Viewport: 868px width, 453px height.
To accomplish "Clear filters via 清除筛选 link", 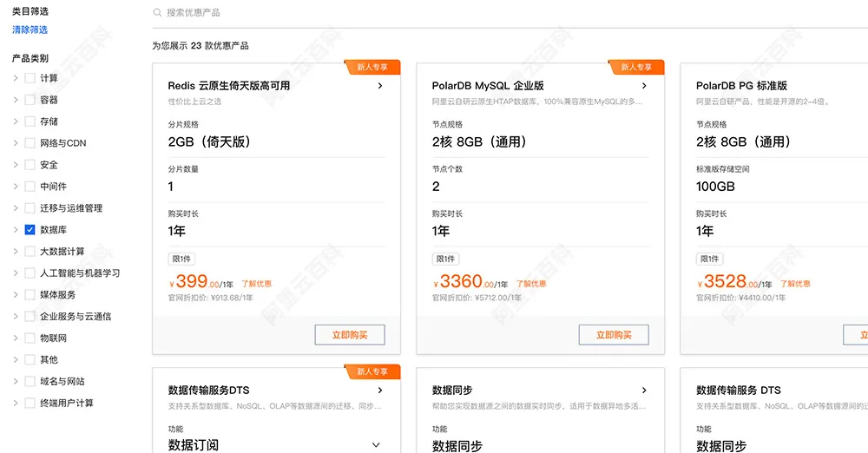I will 30,30.
